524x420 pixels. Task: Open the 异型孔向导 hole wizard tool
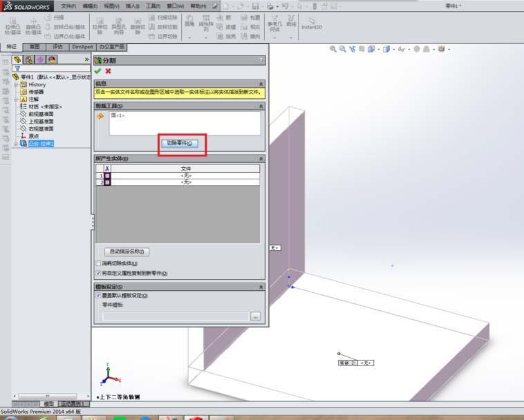pyautogui.click(x=119, y=27)
